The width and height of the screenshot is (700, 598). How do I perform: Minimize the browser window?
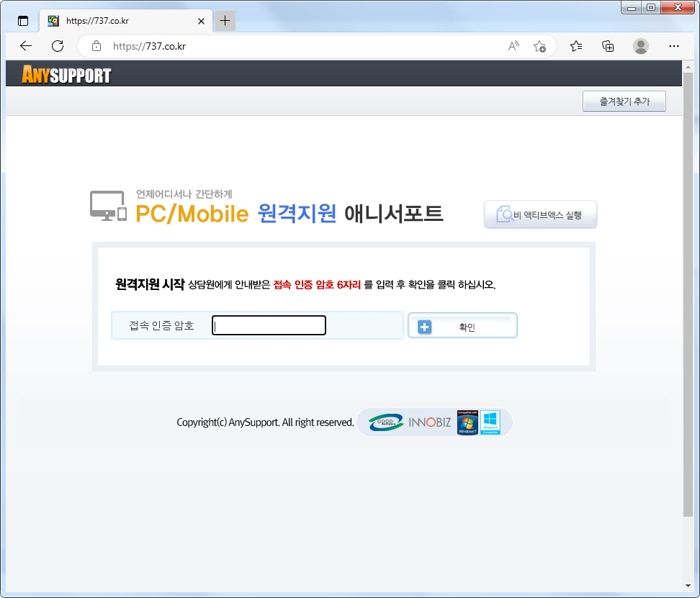(632, 8)
